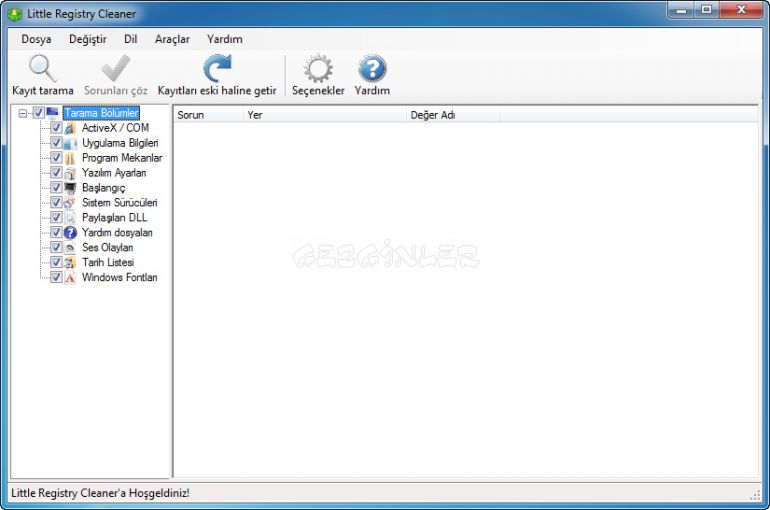
Task: Select Yazılım Ayarları label
Action: (x=114, y=173)
